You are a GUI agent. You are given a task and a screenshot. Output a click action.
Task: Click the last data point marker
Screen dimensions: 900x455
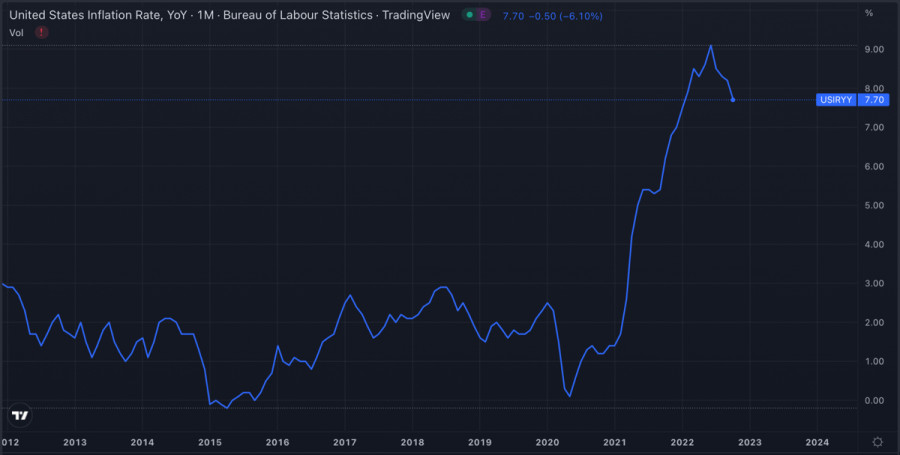[x=733, y=100]
